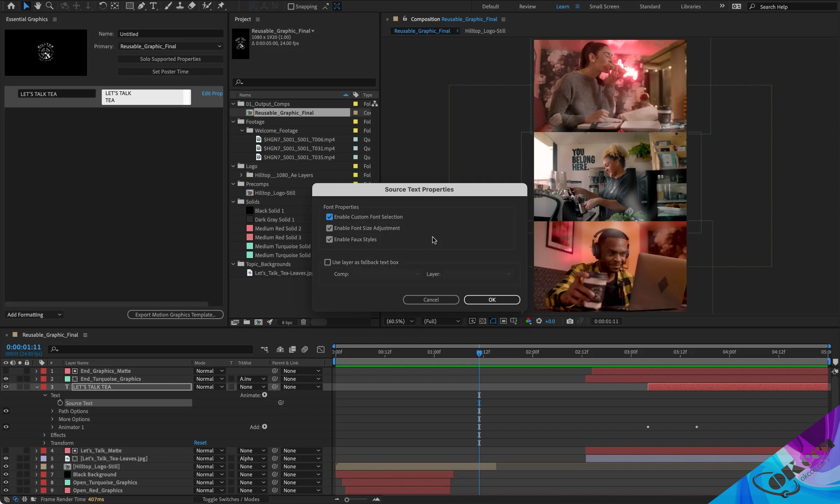
Task: Toggle the Graph Editor icon in timeline
Action: coord(321,349)
